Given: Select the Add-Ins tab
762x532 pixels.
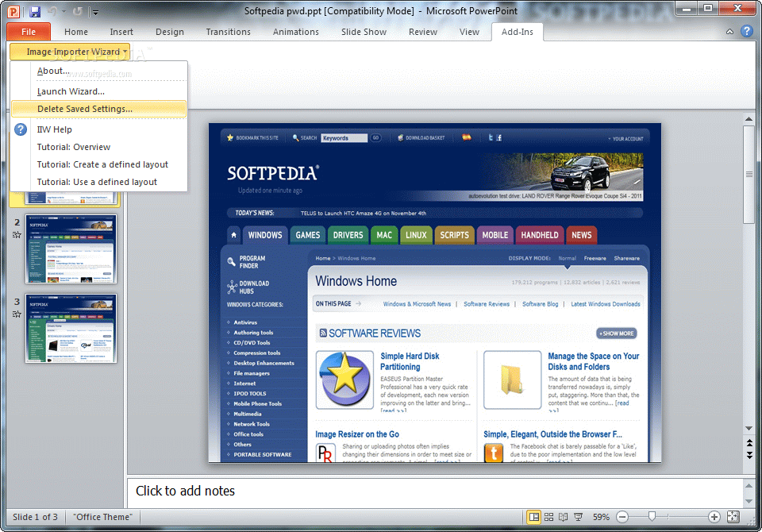Looking at the screenshot, I should click(x=517, y=32).
